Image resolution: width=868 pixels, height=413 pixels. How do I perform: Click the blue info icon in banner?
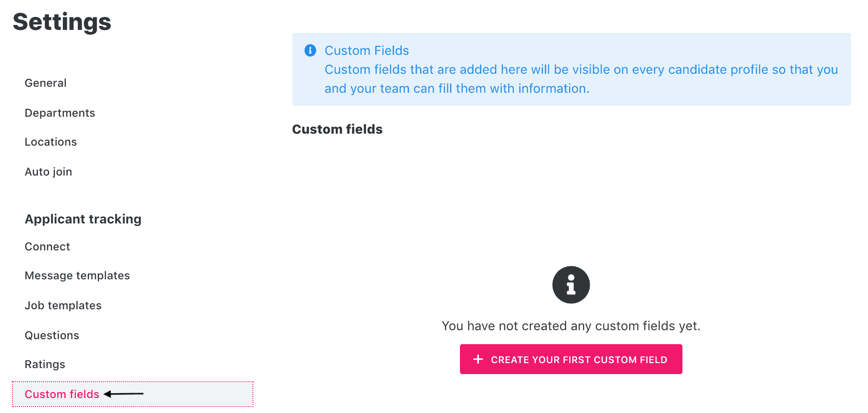tap(310, 50)
